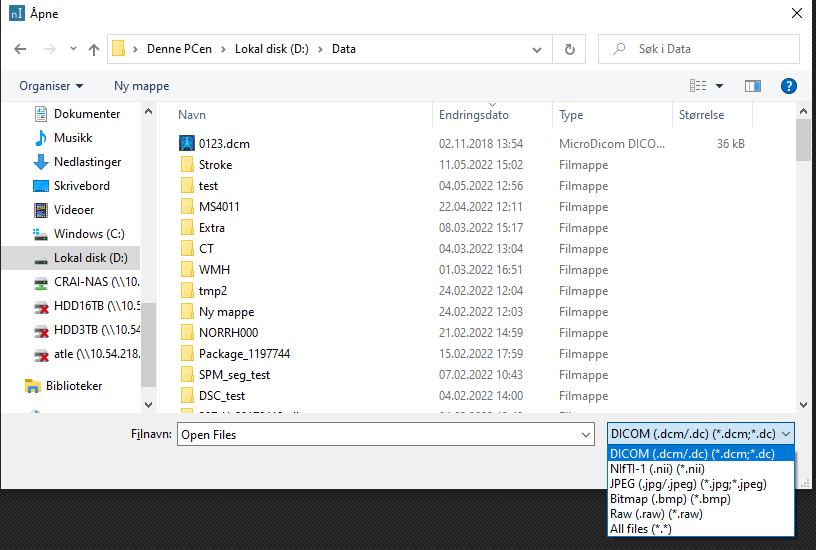Click Ny mappe button
Image resolution: width=816 pixels, height=550 pixels.
[141, 86]
